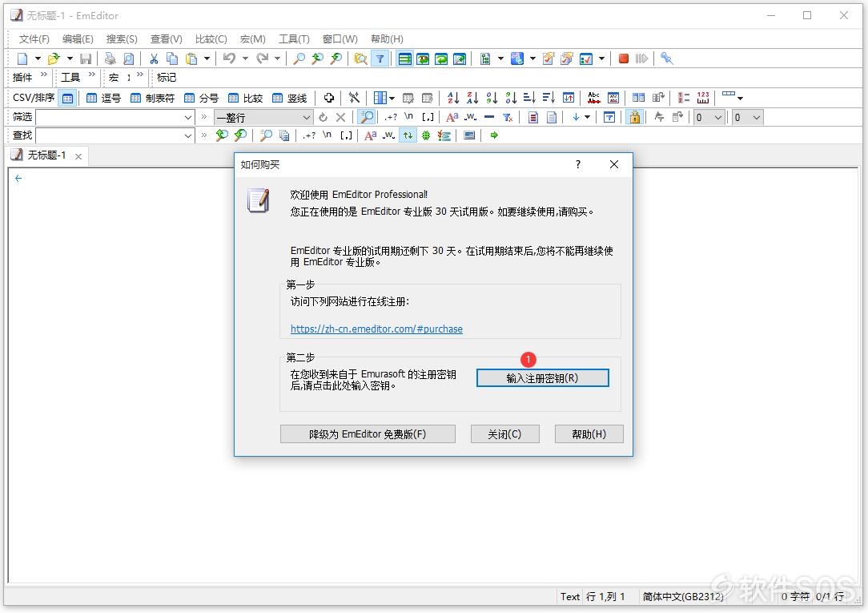
Task: Click 输入注册密钥(R) button
Action: pyautogui.click(x=543, y=377)
